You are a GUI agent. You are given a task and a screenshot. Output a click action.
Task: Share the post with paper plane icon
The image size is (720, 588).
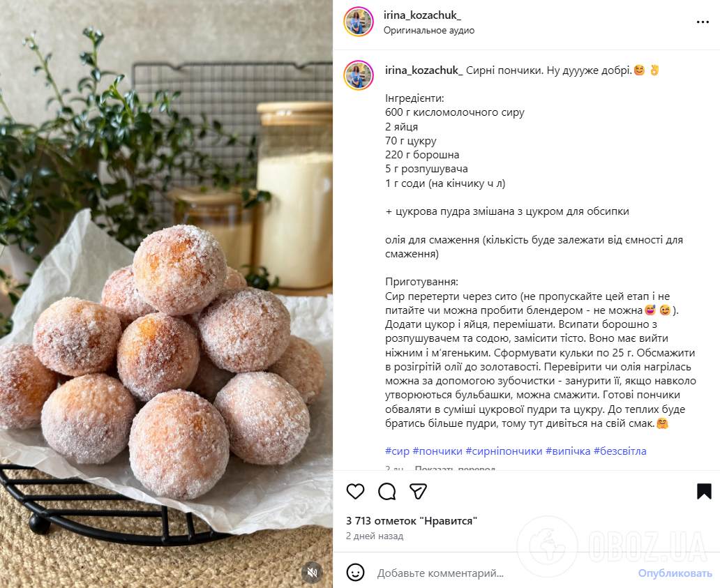coord(419,491)
